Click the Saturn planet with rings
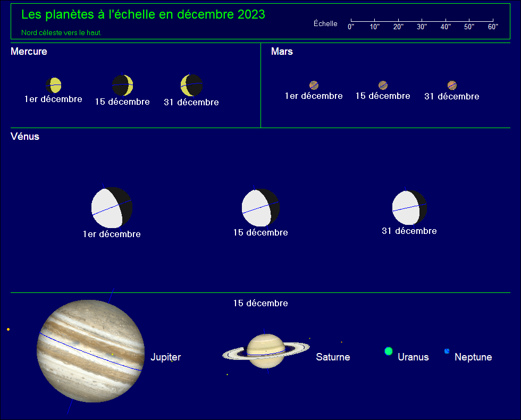The height and width of the screenshot is (420, 521). [x=266, y=351]
